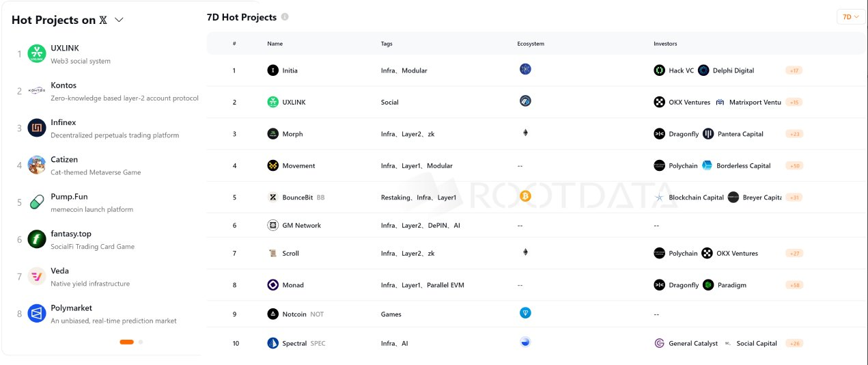Image resolution: width=868 pixels, height=365 pixels.
Task: Click the Infinex project logo
Action: pyautogui.click(x=37, y=128)
